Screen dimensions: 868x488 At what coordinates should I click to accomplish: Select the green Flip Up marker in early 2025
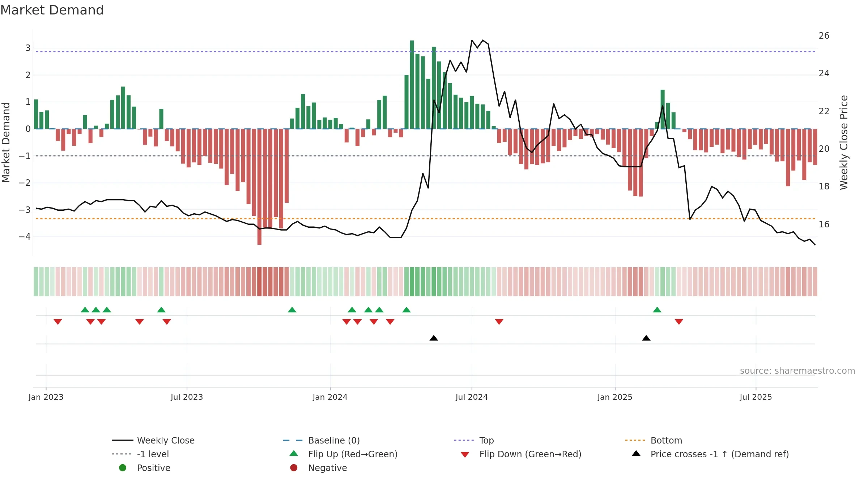click(x=657, y=310)
